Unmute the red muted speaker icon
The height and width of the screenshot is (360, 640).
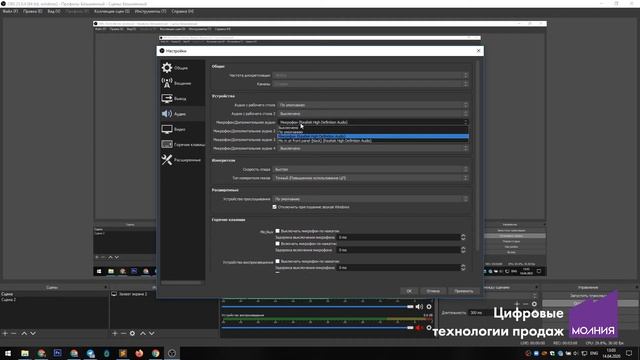419,328
